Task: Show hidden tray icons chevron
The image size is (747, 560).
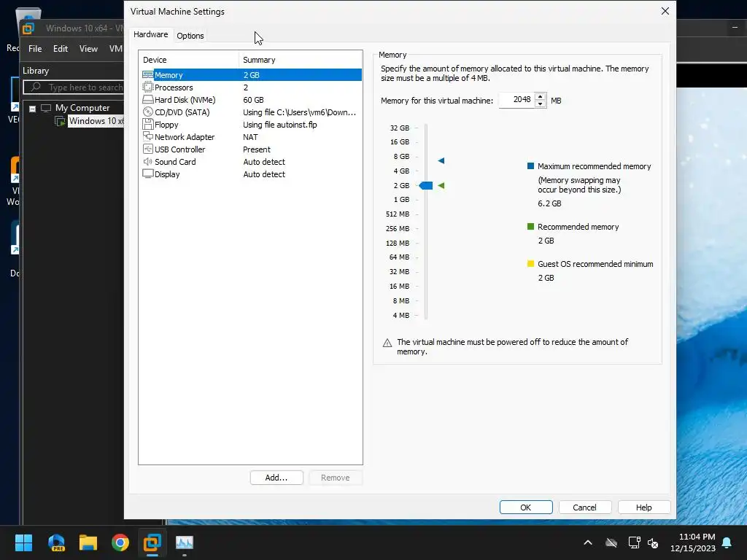Action: click(588, 542)
